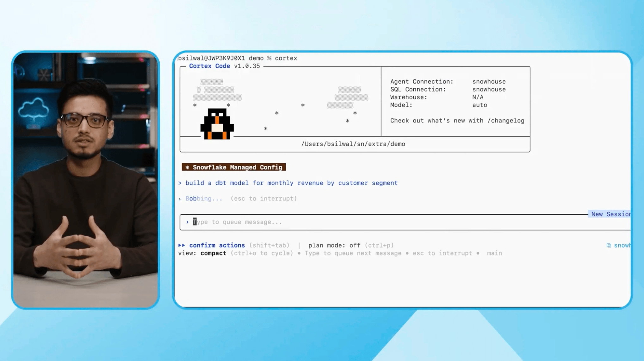This screenshot has width=644, height=361.
Task: Click the snowhouse connection icon at right
Action: coord(609,245)
